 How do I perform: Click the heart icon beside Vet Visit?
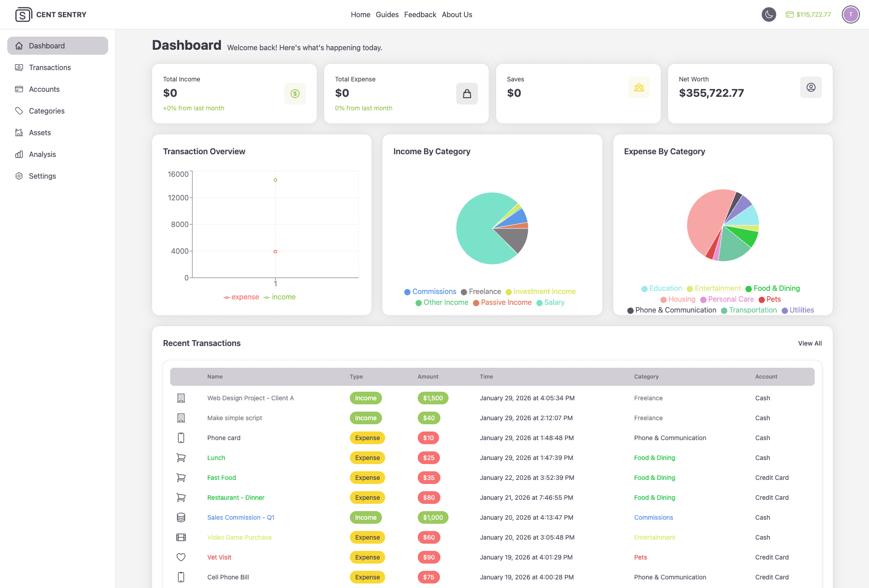pos(181,557)
